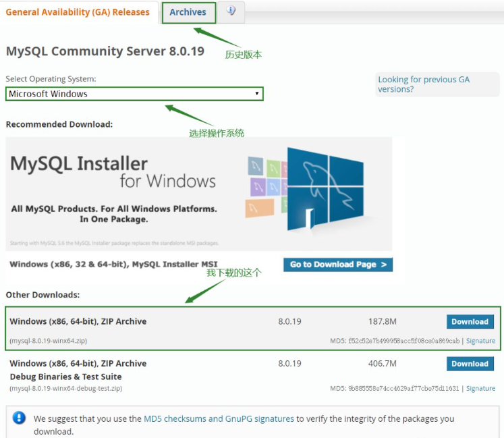Open Signature link for mysql-8.0.19-winx64.zip
This screenshot has width=504, height=438.
click(480, 341)
